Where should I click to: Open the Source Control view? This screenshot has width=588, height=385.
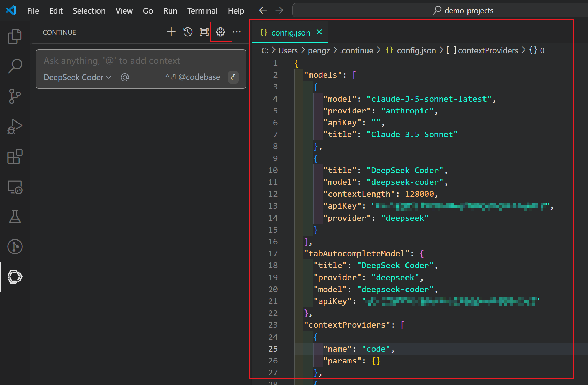point(15,96)
